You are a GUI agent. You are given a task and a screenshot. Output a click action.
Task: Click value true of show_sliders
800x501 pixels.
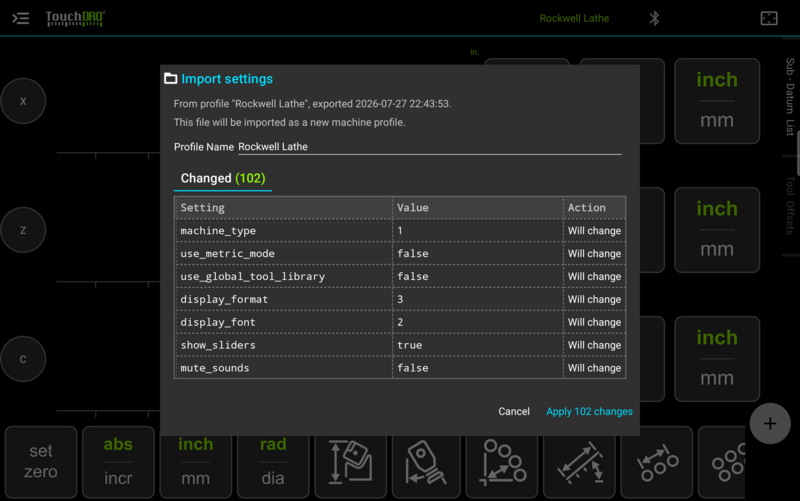[409, 345]
